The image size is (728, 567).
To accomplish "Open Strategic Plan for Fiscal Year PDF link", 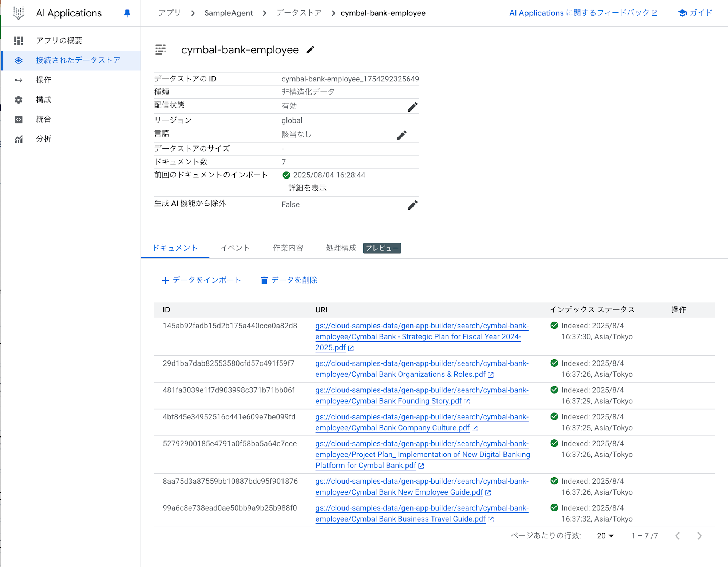I will pos(422,337).
